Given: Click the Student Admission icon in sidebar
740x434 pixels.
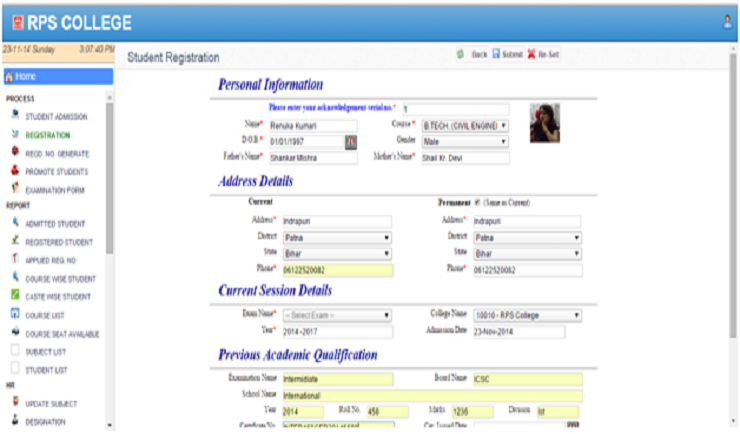Looking at the screenshot, I should pyautogui.click(x=15, y=116).
